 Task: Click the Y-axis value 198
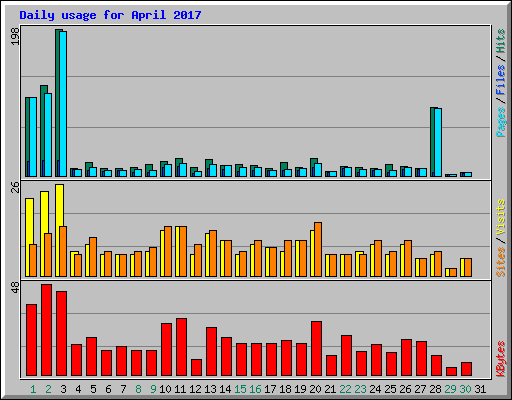16,36
